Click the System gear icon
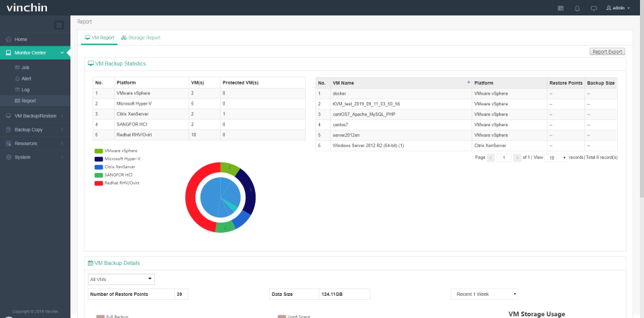Viewport: 644px width, 318px height. (x=9, y=157)
